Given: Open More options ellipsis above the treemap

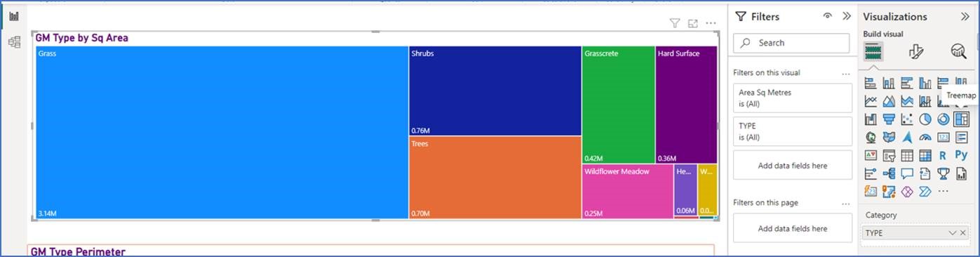Looking at the screenshot, I should coord(711,23).
